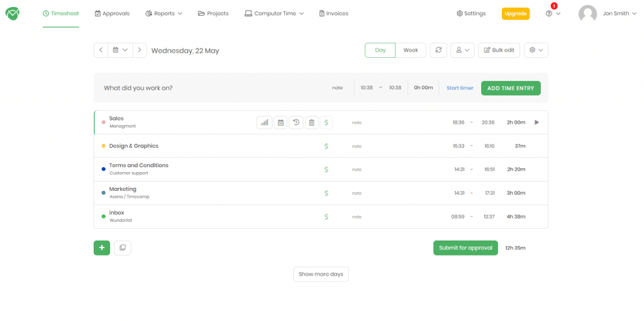Start timer with play icon on Sales row
644x321 pixels.
click(x=536, y=122)
